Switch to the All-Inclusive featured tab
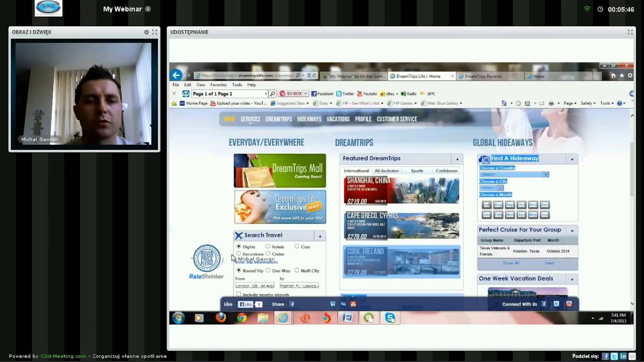 coord(386,171)
